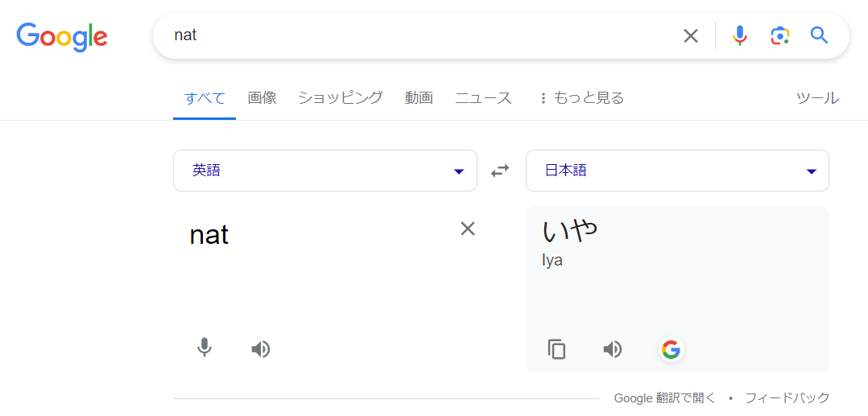Swap the translation languages
This screenshot has width=868, height=416.
pyautogui.click(x=501, y=171)
